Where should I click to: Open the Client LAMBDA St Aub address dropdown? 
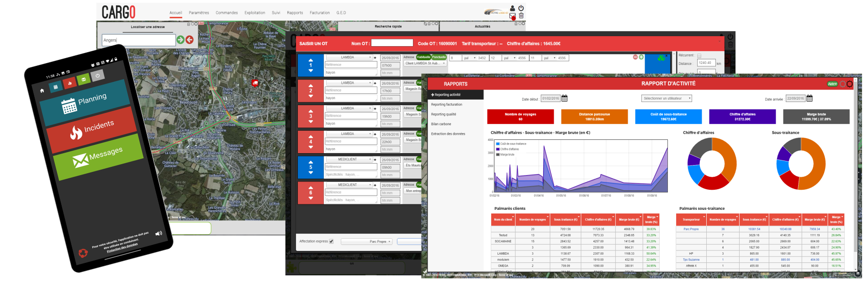click(x=425, y=64)
